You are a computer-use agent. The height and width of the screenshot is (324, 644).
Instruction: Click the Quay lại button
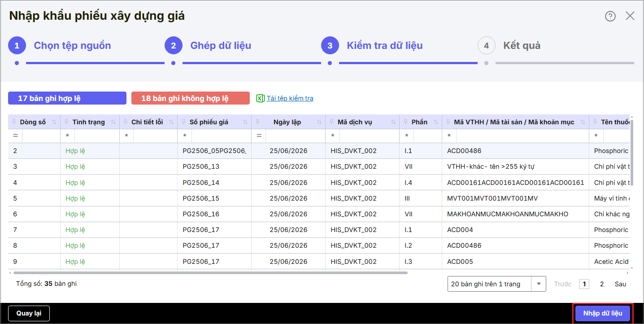[29, 313]
